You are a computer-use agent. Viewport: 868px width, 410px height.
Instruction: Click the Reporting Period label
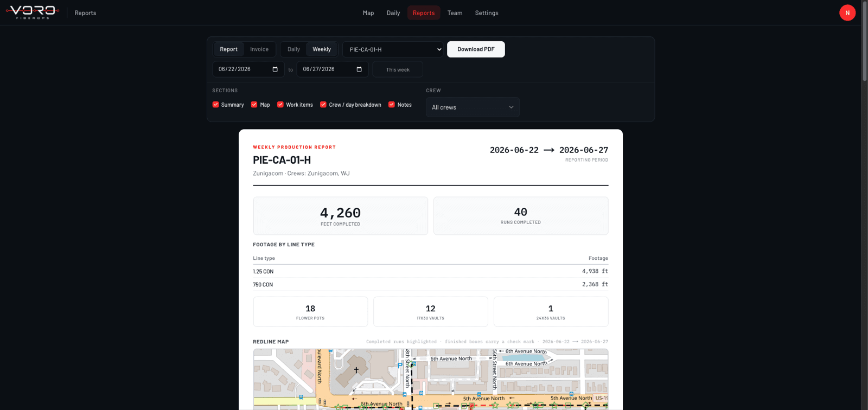tap(586, 160)
